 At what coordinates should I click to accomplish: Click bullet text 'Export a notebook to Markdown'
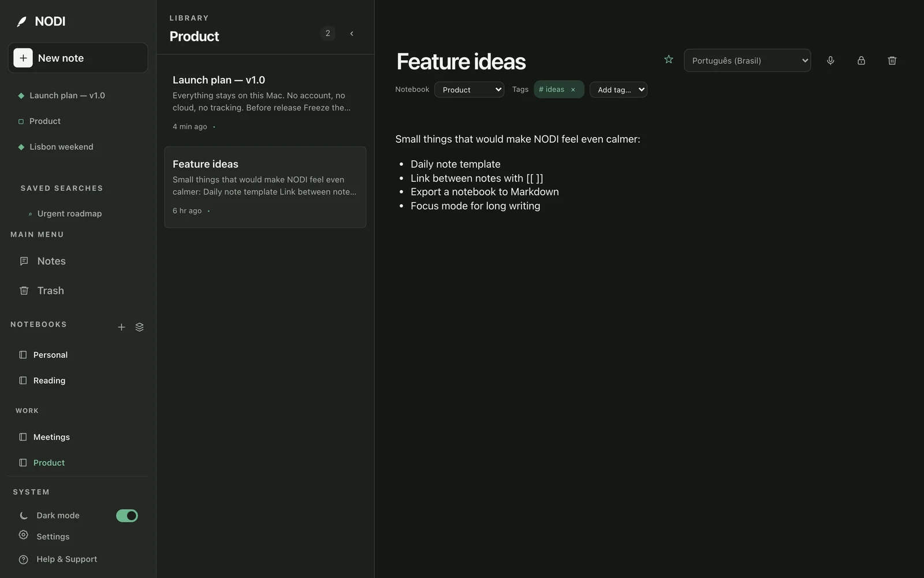pos(485,192)
